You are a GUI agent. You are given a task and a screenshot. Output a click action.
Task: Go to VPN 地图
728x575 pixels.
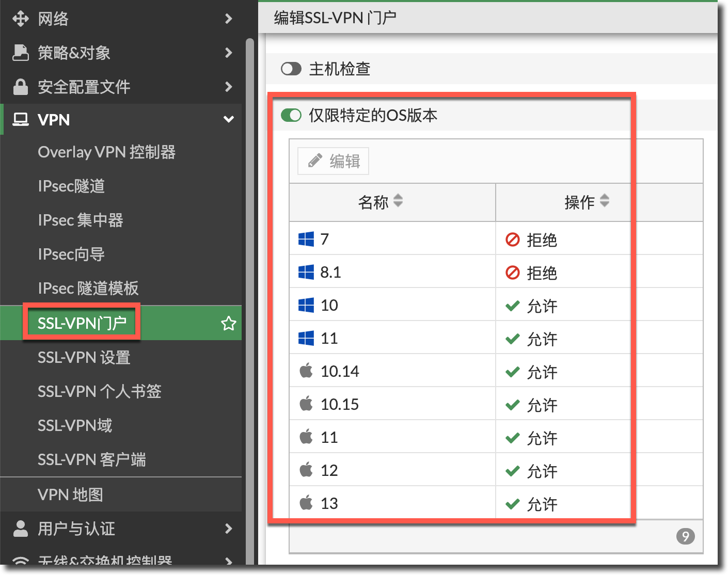(70, 494)
